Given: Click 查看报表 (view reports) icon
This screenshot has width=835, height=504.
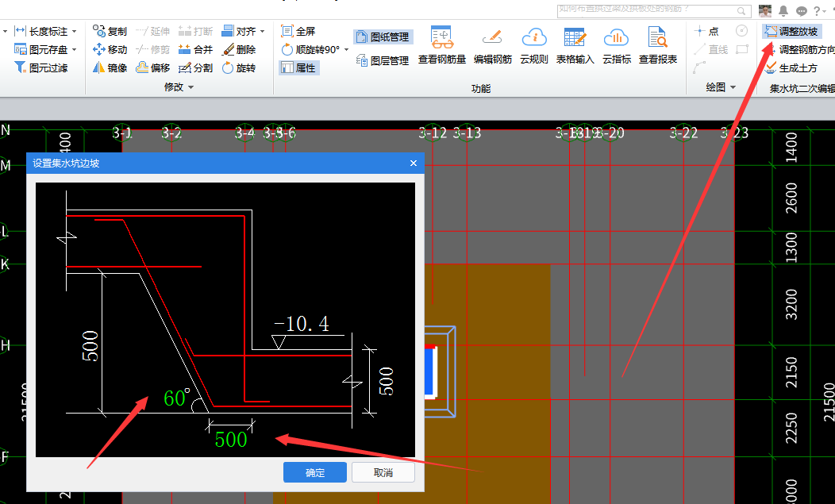Looking at the screenshot, I should pyautogui.click(x=657, y=44).
